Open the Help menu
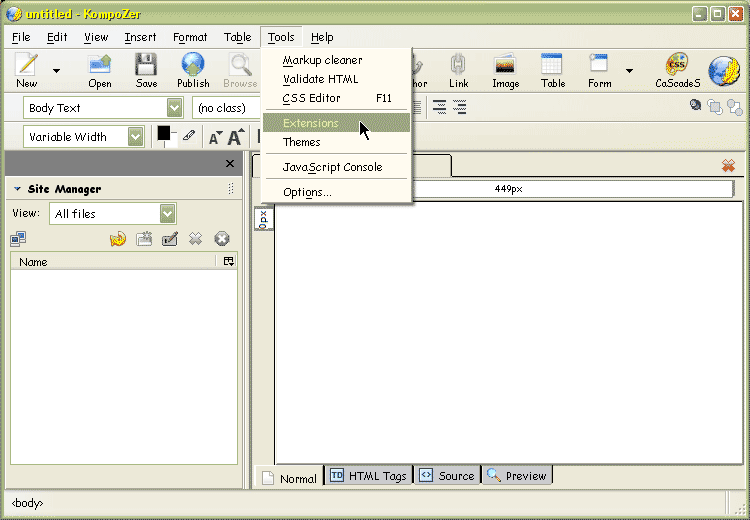 pos(322,37)
